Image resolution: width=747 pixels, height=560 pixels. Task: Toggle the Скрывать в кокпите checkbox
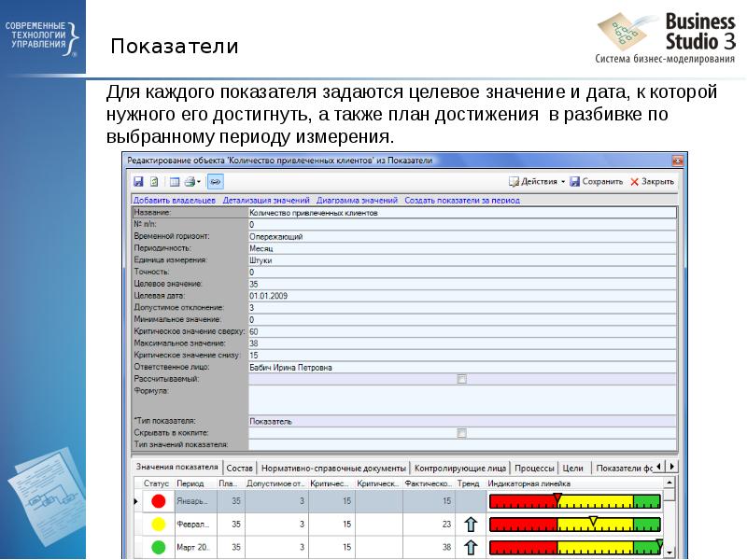pos(461,433)
